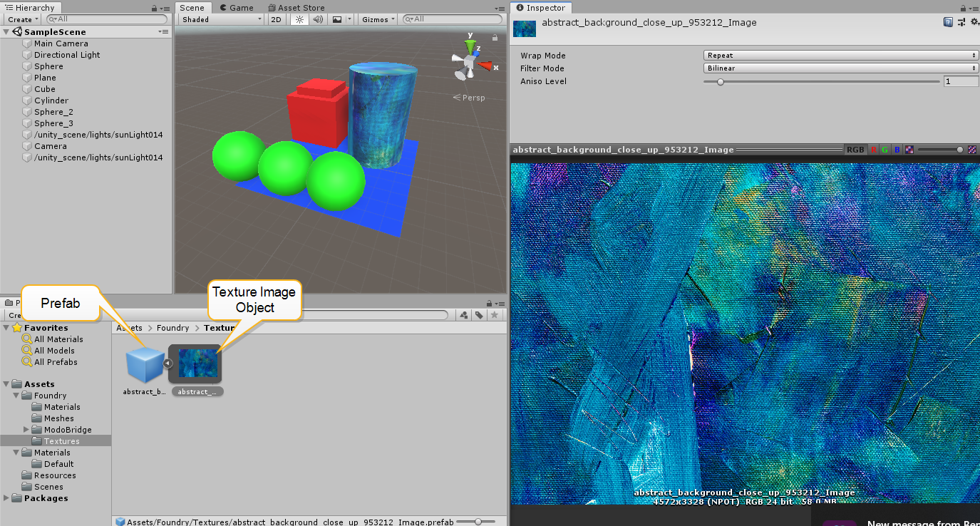Open the Shaded draw mode dropdown
The image size is (980, 526).
pos(221,19)
